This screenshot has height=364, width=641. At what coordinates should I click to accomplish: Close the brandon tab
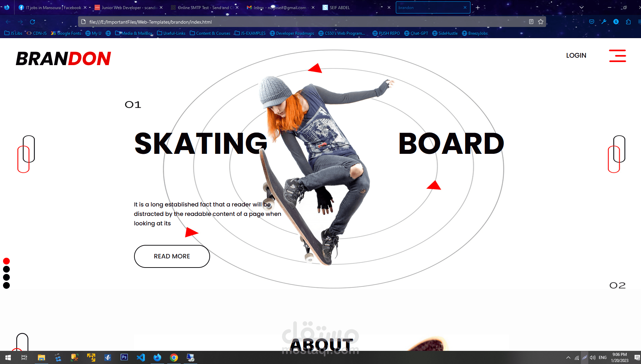coord(465,7)
